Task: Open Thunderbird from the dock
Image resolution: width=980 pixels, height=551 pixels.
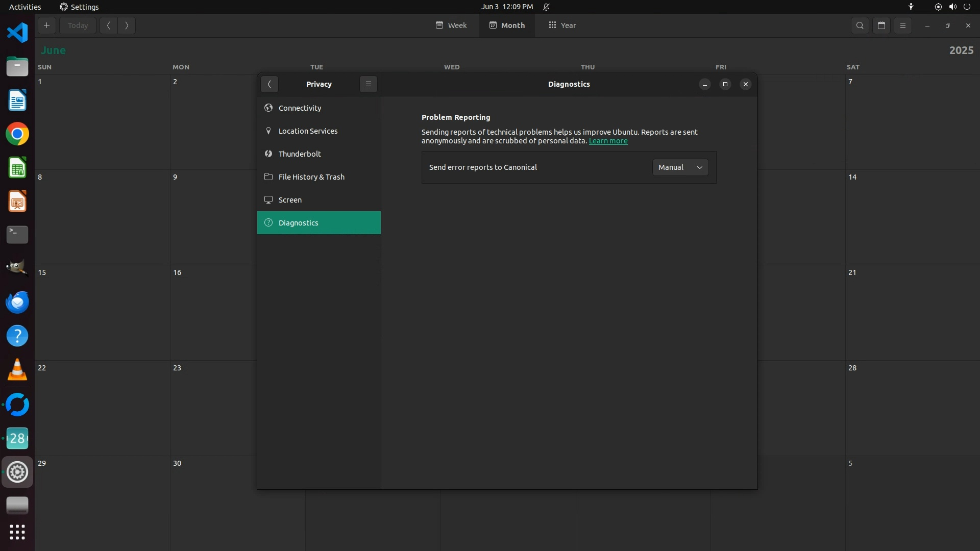Action: pos(17,302)
